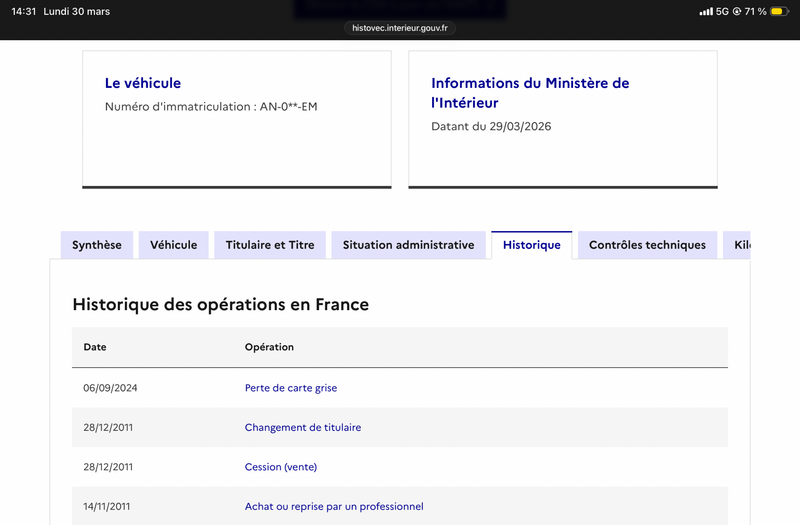This screenshot has width=800, height=525.
Task: Go to the Situation administrative tab
Action: tap(408, 245)
